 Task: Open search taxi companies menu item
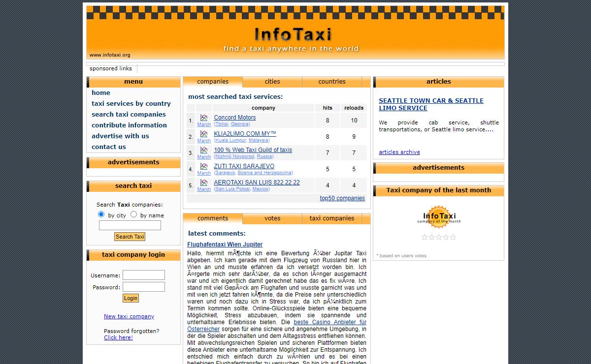point(129,114)
